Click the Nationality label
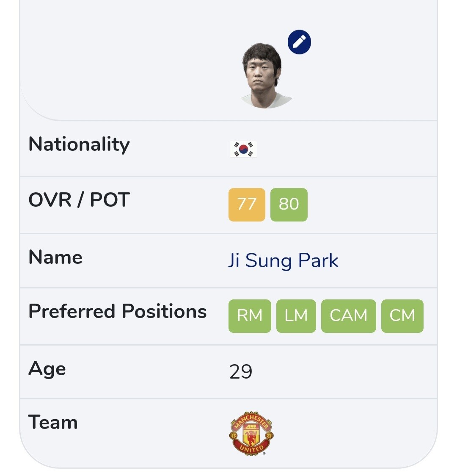This screenshot has height=476, width=457. (79, 144)
